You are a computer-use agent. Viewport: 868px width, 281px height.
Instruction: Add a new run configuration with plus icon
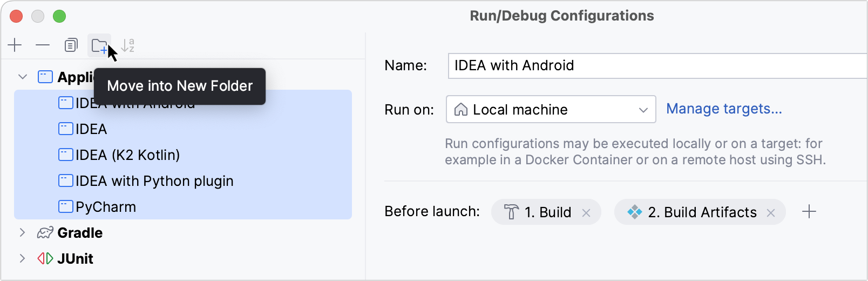(15, 45)
